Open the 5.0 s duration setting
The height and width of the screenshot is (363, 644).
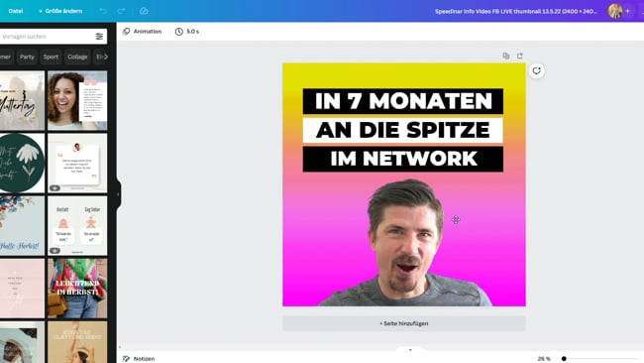(187, 32)
